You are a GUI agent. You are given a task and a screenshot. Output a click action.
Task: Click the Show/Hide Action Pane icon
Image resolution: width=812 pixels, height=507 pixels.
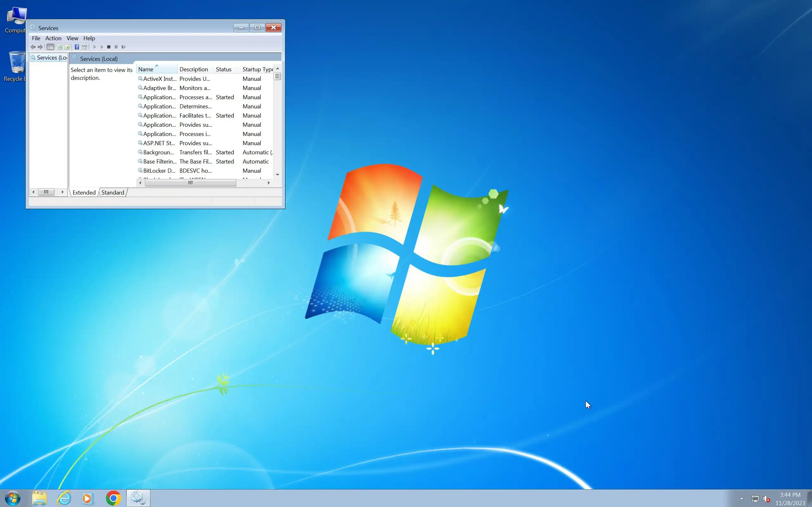(84, 47)
